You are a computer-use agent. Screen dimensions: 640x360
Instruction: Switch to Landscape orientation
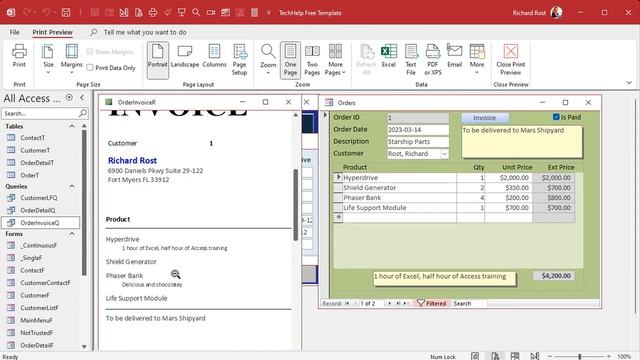(x=184, y=56)
